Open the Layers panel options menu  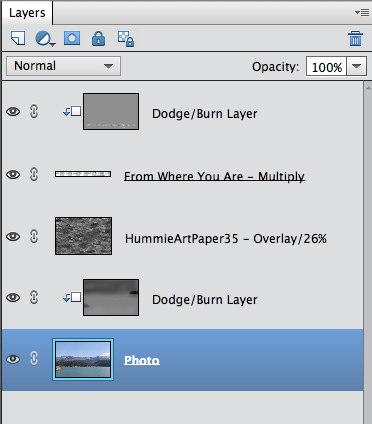(362, 13)
